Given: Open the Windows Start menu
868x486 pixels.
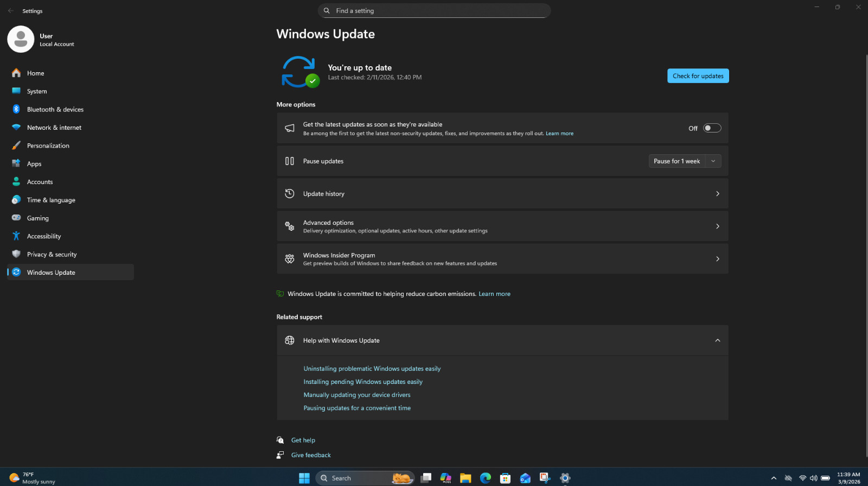Looking at the screenshot, I should tap(304, 478).
